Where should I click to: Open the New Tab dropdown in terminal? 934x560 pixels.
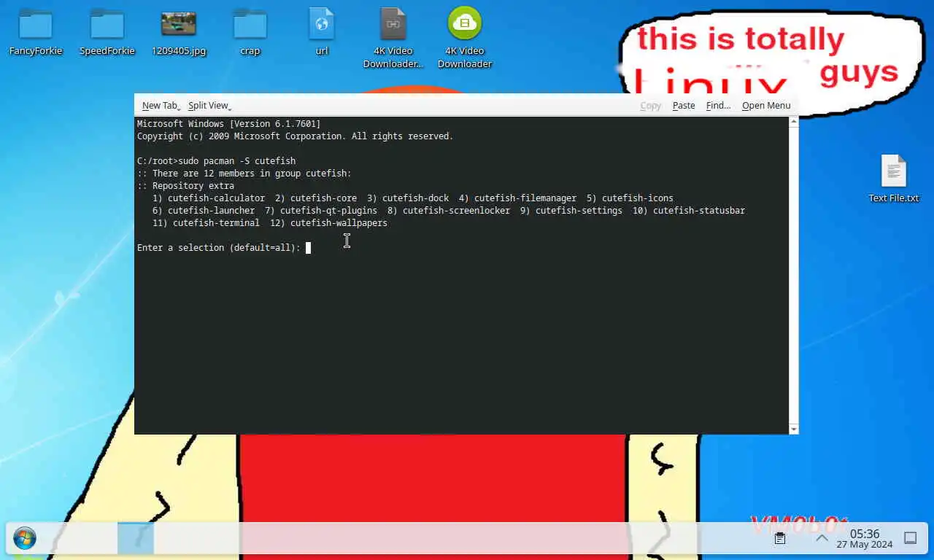point(161,106)
